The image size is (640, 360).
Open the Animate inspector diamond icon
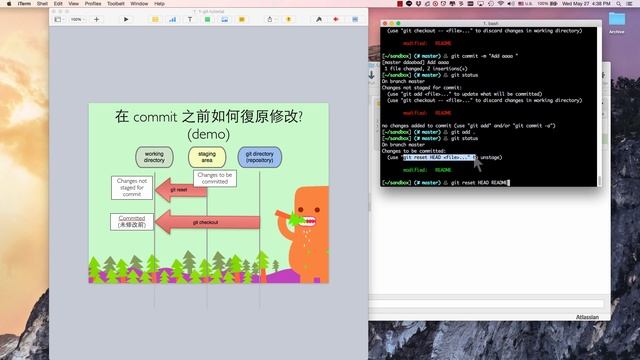336,20
